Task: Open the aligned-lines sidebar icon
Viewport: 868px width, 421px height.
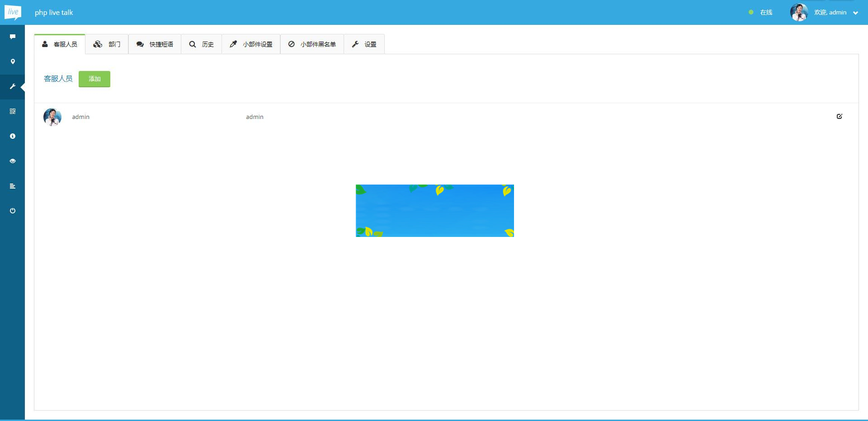Action: click(13, 186)
